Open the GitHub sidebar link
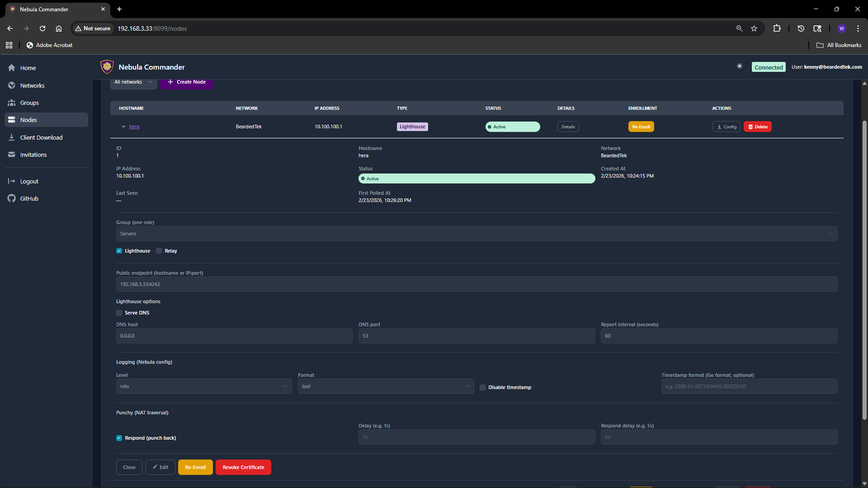This screenshot has height=488, width=868. tap(29, 198)
